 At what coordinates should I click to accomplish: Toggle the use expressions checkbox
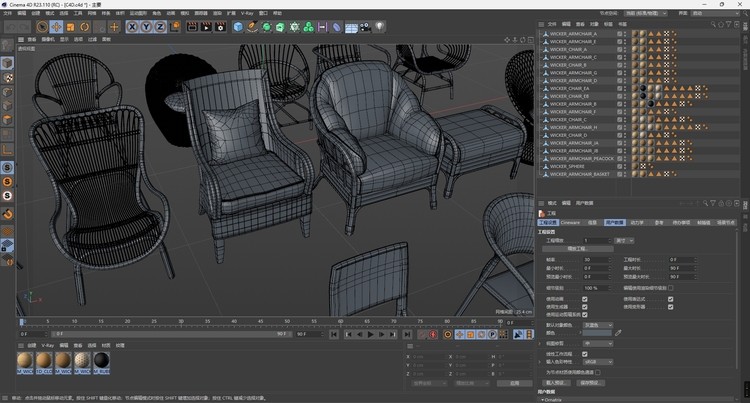[671, 299]
